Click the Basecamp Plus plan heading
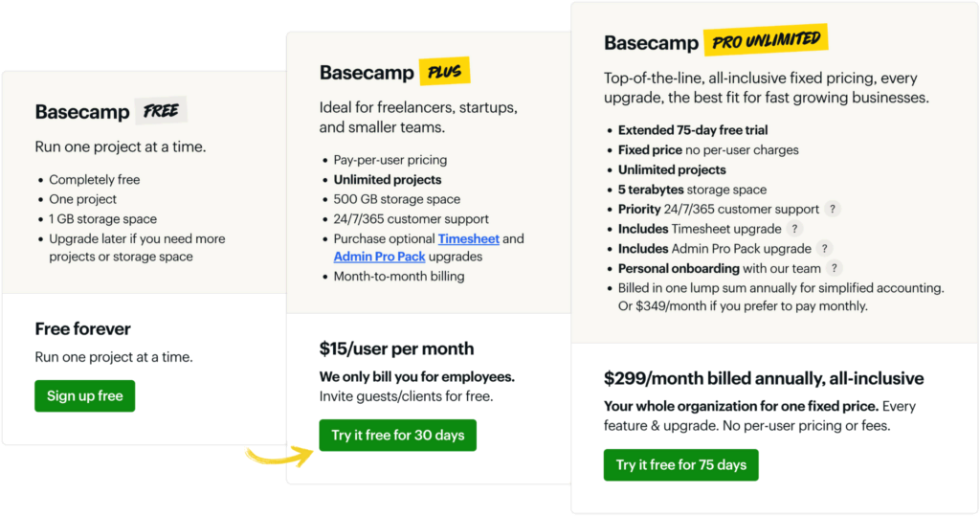Screen dimensions: 980x516 point(367,73)
